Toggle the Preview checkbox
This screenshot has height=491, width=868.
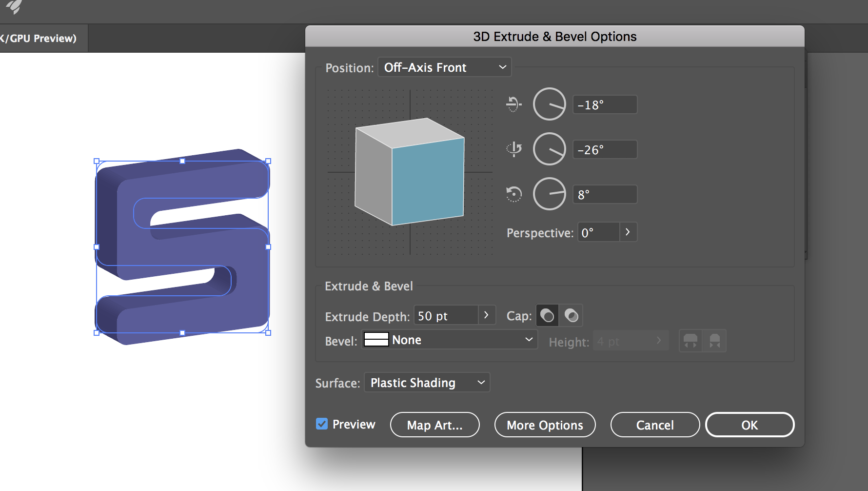[322, 424]
